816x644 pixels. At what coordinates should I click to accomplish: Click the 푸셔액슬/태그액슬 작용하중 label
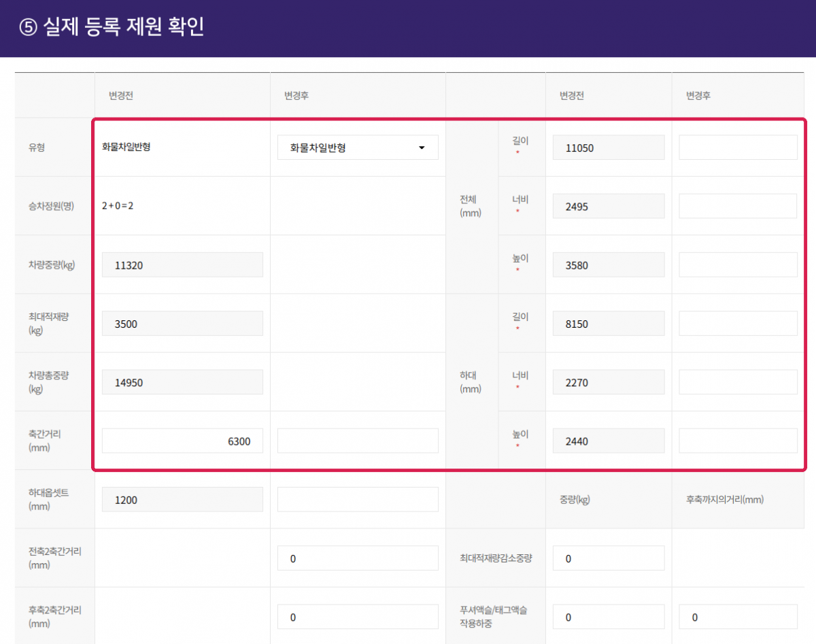(493, 616)
